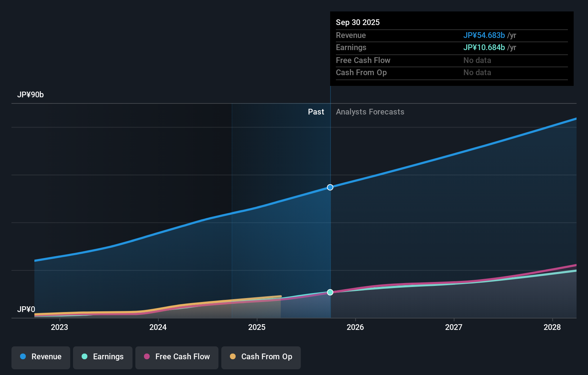
Task: Open the Sep 30 2025 tooltip header
Action: click(x=358, y=22)
